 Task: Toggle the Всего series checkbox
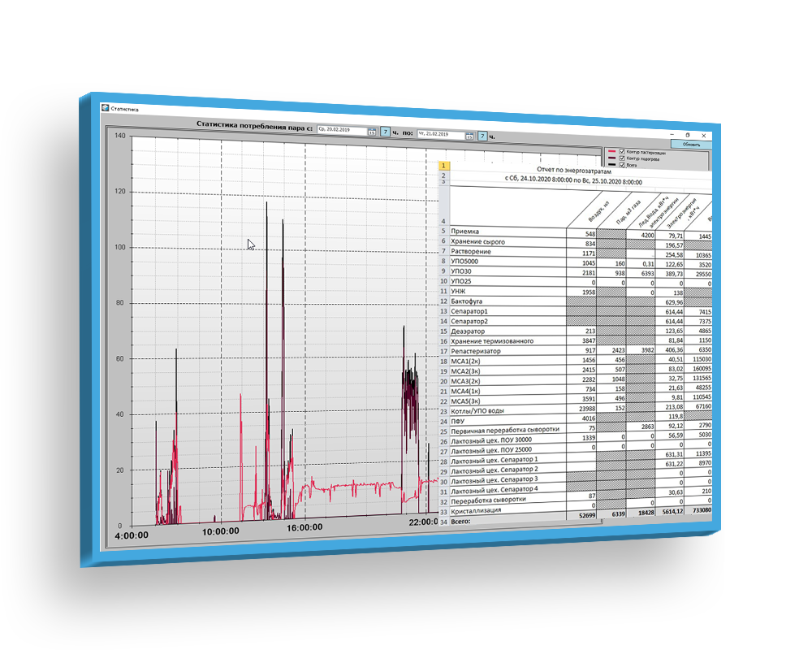[x=622, y=165]
